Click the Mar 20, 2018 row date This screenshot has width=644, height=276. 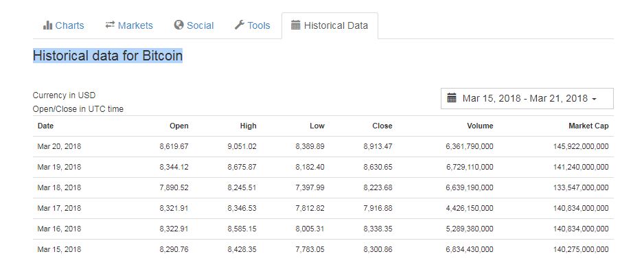click(59, 146)
